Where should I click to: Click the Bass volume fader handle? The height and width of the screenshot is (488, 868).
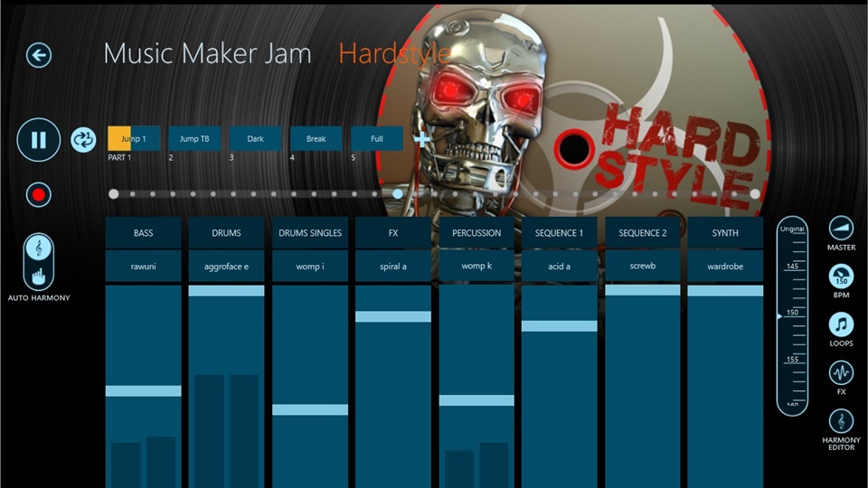(x=143, y=391)
